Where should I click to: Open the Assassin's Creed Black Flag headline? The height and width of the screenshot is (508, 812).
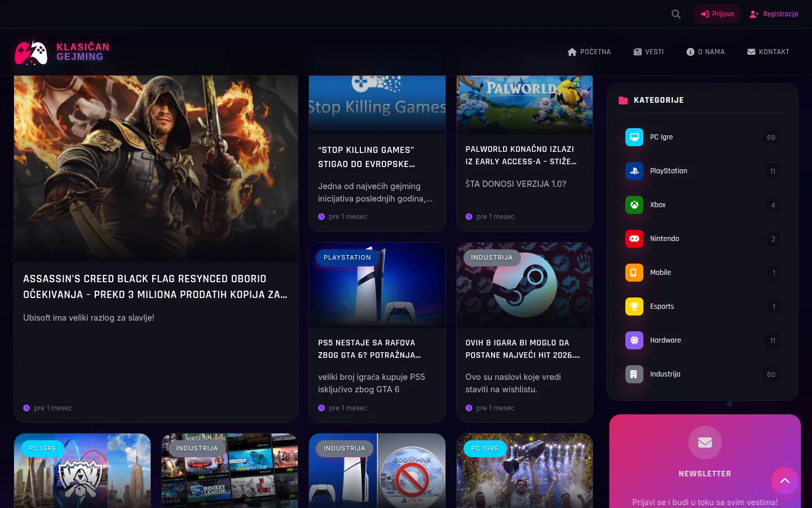coord(155,287)
